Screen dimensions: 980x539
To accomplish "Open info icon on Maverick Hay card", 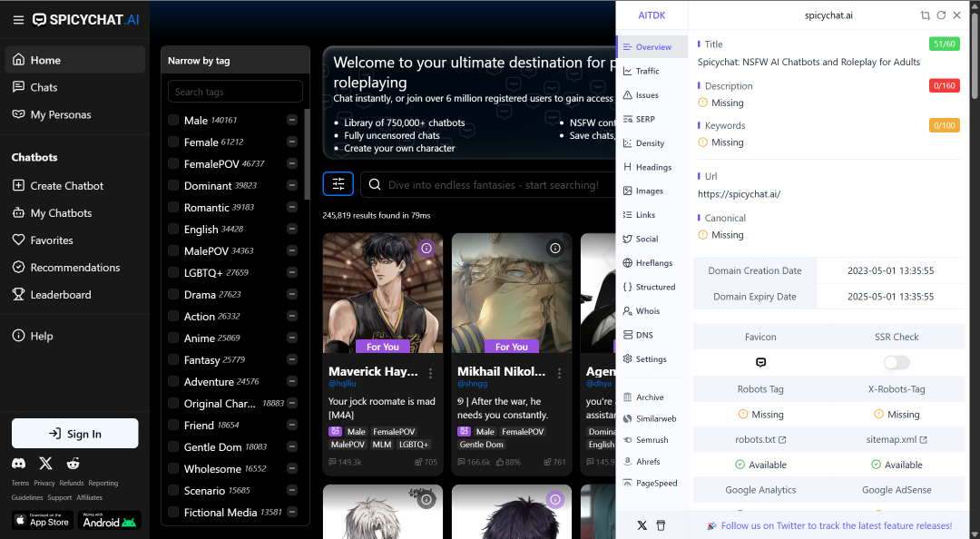I will click(426, 249).
